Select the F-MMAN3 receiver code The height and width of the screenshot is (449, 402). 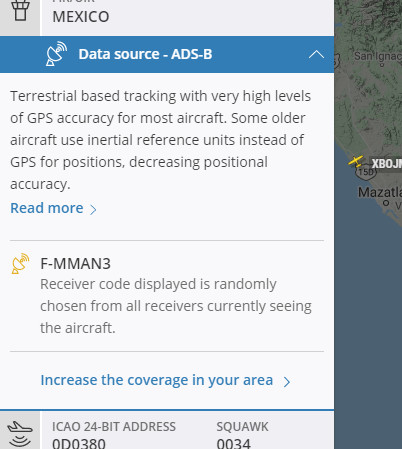[75, 264]
